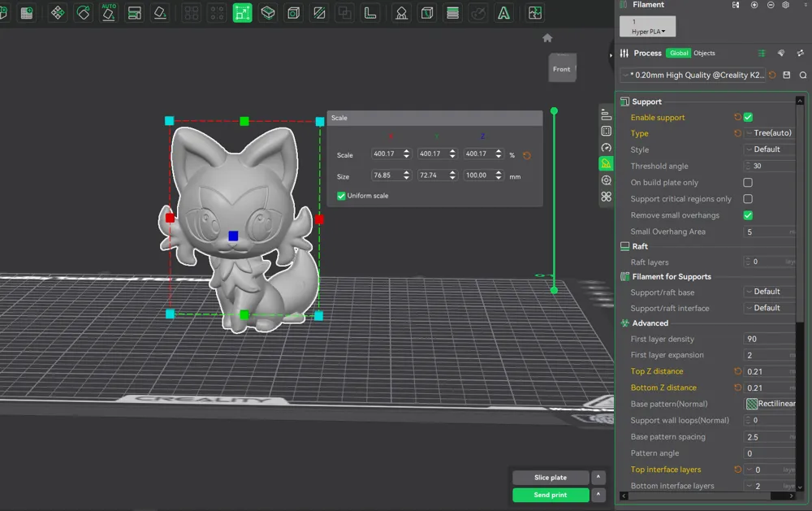Click the active green Scale tool icon

click(x=242, y=13)
